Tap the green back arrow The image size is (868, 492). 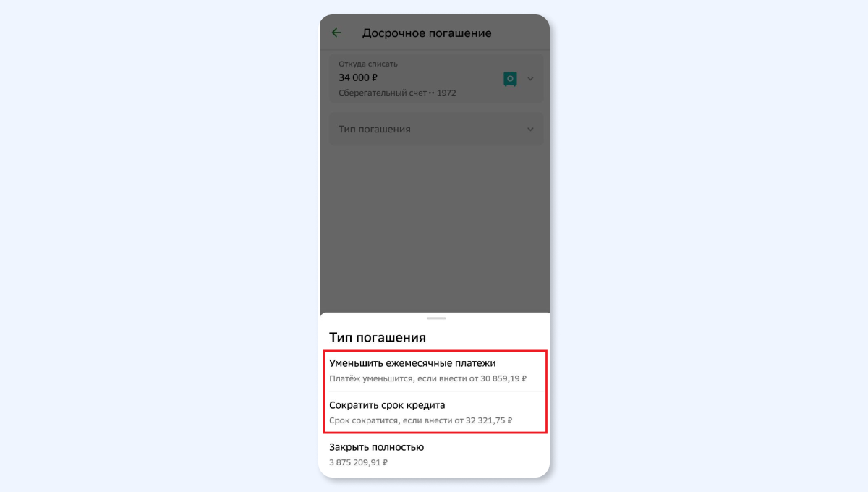coord(336,33)
